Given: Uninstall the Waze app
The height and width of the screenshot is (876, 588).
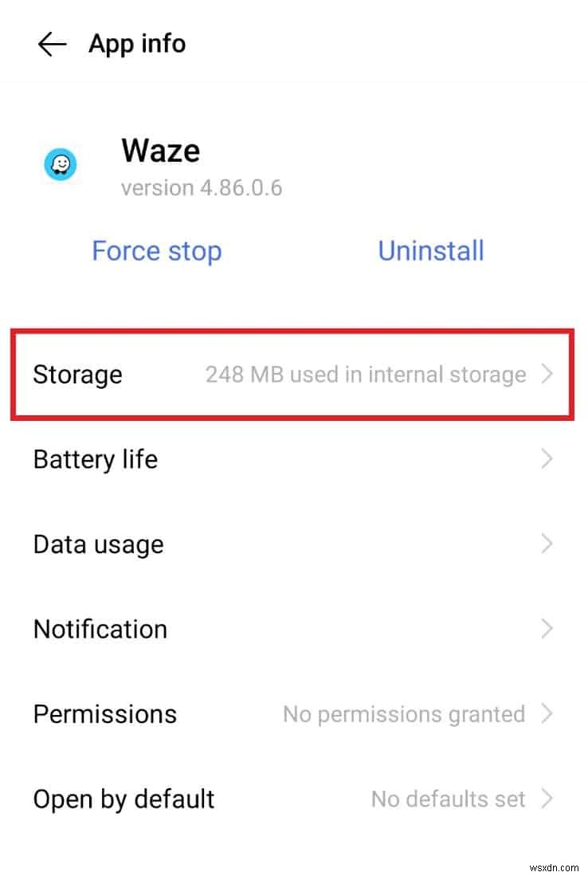Looking at the screenshot, I should click(430, 250).
